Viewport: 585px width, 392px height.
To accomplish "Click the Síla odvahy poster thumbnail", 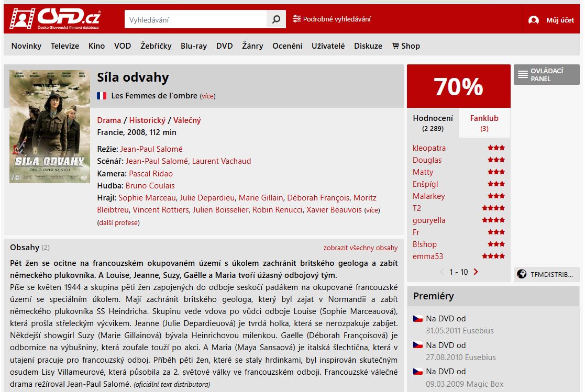I will click(x=50, y=127).
